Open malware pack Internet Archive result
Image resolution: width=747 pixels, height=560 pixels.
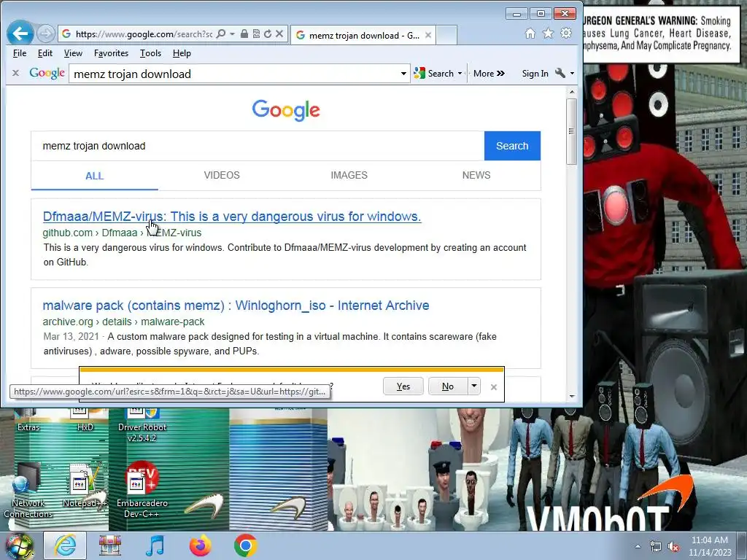tap(236, 306)
